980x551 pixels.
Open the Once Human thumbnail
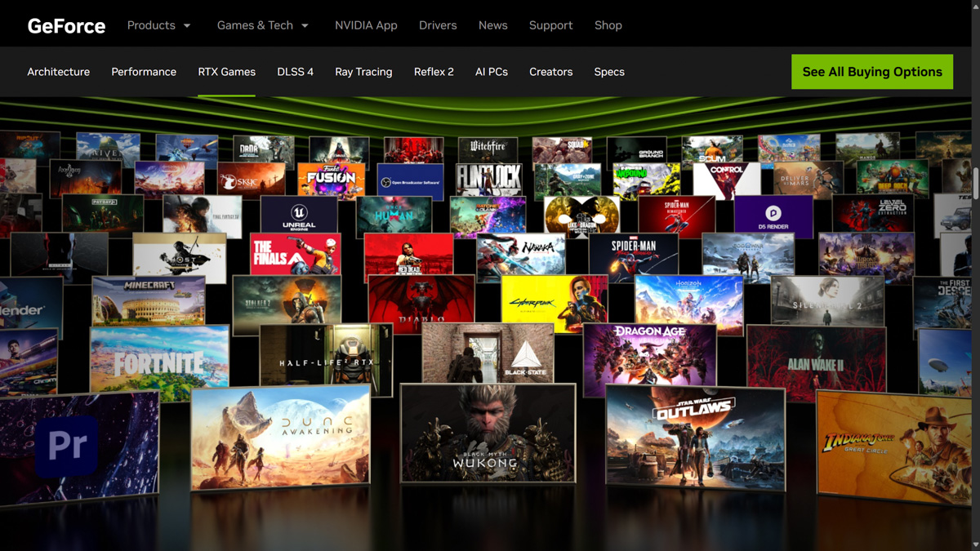pos(394,216)
